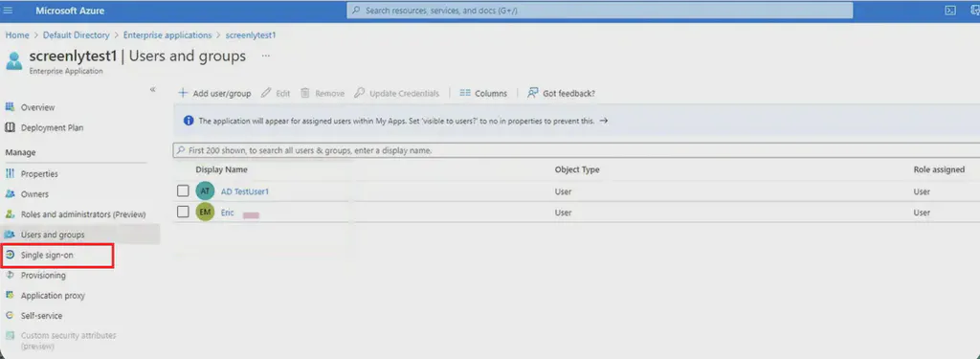Open Provisioning in the sidebar
Screen dimensions: 980x359
43,275
